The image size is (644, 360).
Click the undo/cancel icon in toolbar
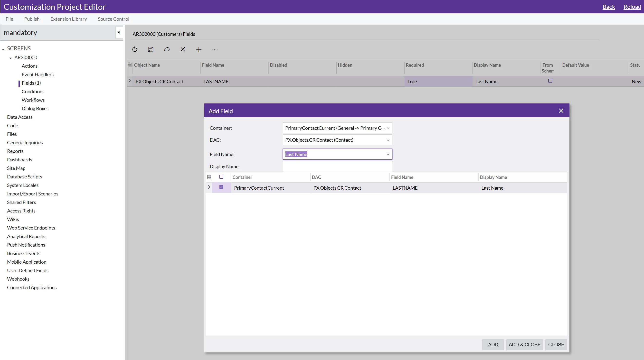(x=167, y=49)
